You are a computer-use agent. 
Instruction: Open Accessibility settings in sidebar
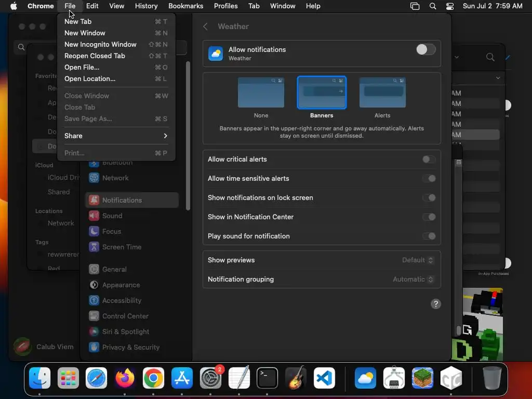[132, 301]
